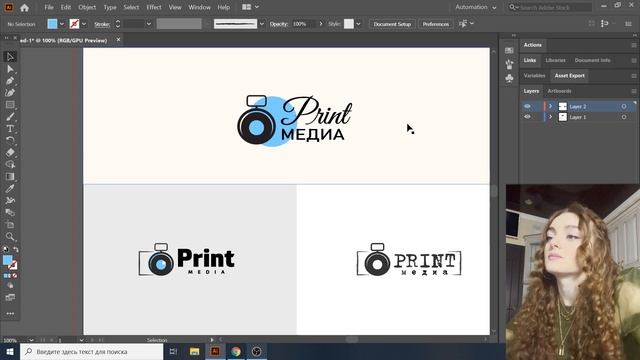Open the Effect menu
The width and height of the screenshot is (640, 360).
tap(154, 7)
